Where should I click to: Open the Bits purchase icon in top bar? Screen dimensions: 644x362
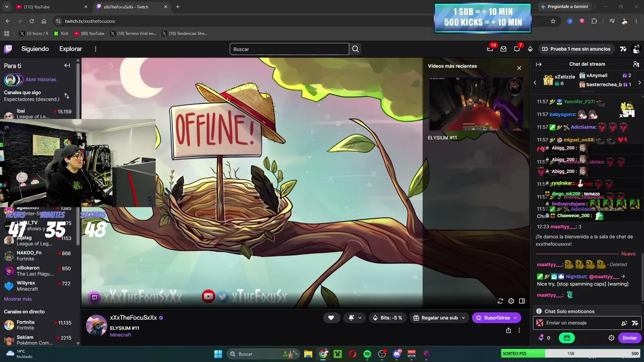(x=530, y=49)
